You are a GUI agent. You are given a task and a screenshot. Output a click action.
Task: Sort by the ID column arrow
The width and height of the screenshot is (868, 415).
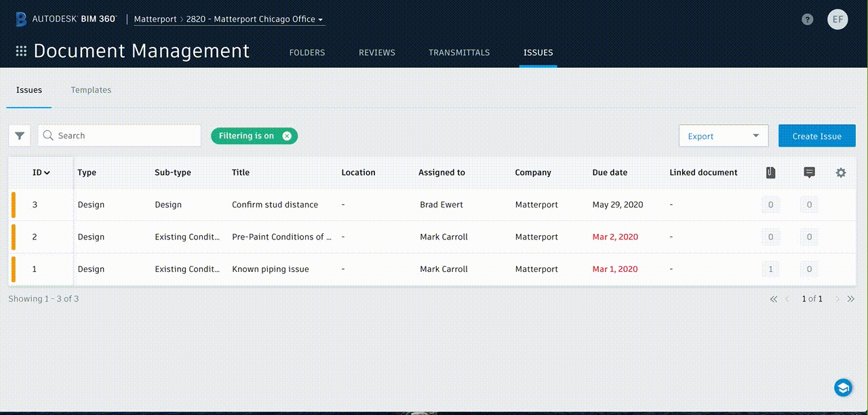point(47,173)
